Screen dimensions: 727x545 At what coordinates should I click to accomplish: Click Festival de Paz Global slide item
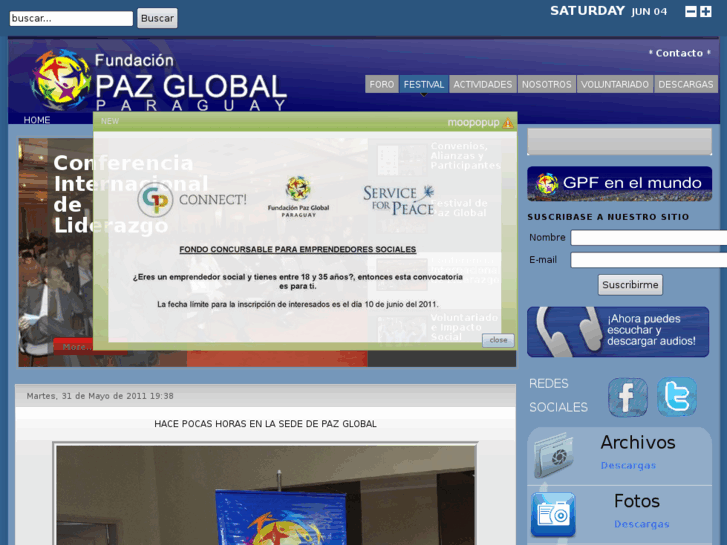tap(459, 208)
